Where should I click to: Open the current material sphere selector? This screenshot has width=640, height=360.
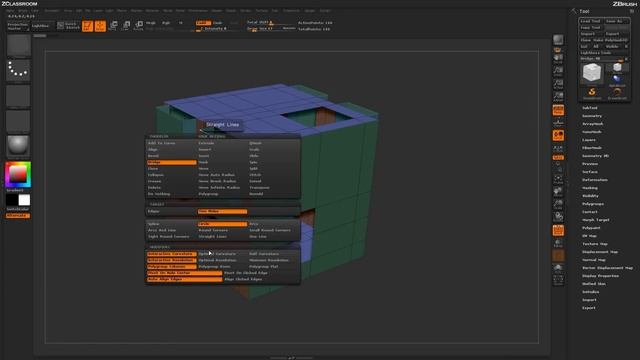coord(18,146)
